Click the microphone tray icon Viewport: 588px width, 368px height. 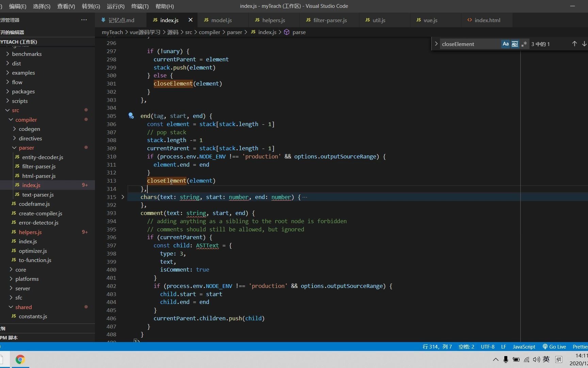(x=506, y=359)
